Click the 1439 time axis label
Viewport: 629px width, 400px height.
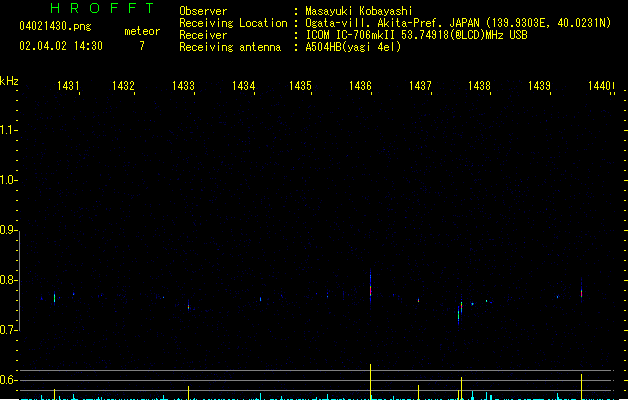(x=539, y=86)
